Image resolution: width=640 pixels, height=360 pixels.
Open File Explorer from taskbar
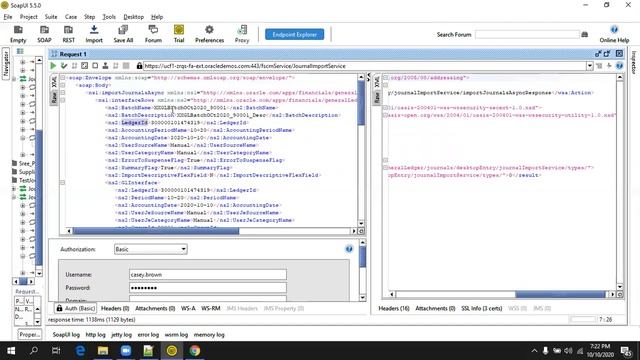point(103,351)
